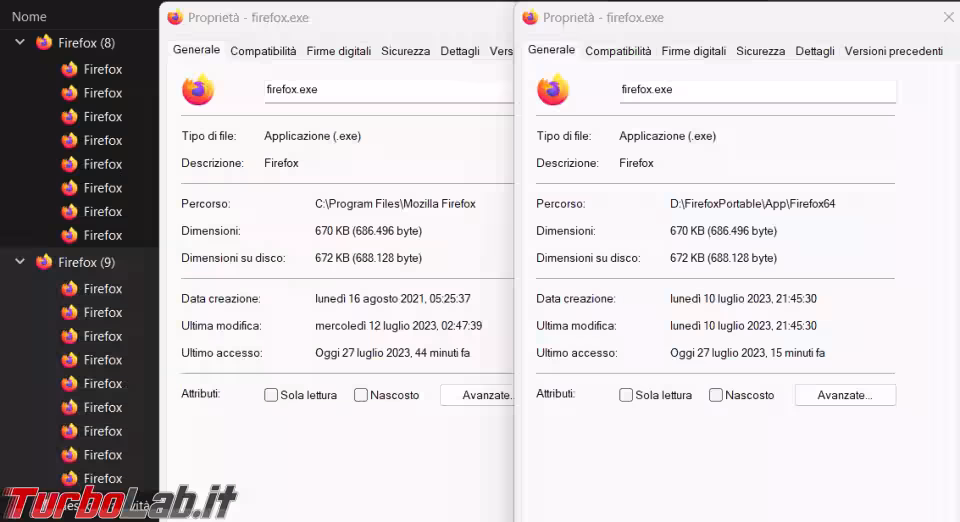Click the large Firefox icon in the right properties dialog
Viewport: 960px width, 522px height.
click(553, 90)
